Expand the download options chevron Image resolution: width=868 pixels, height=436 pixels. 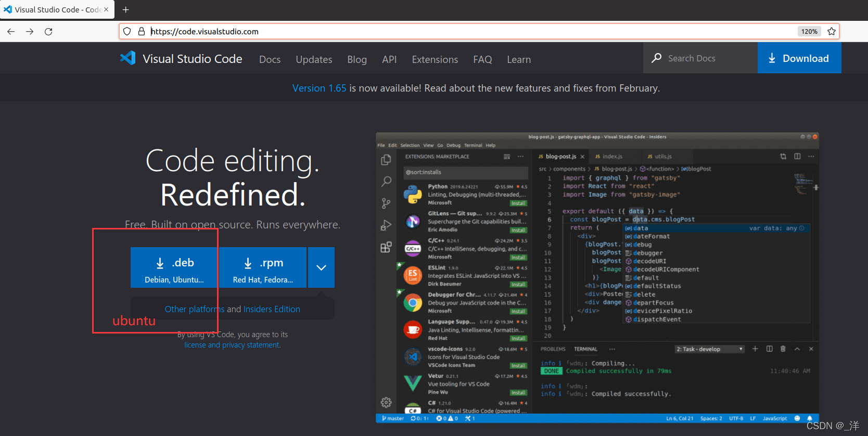tap(321, 267)
